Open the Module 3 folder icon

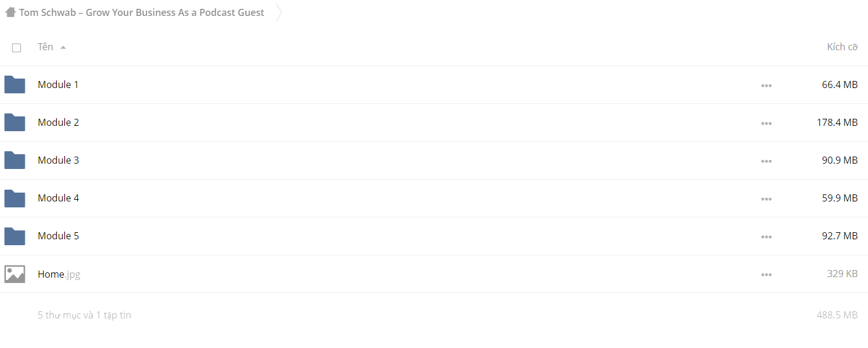(x=15, y=161)
